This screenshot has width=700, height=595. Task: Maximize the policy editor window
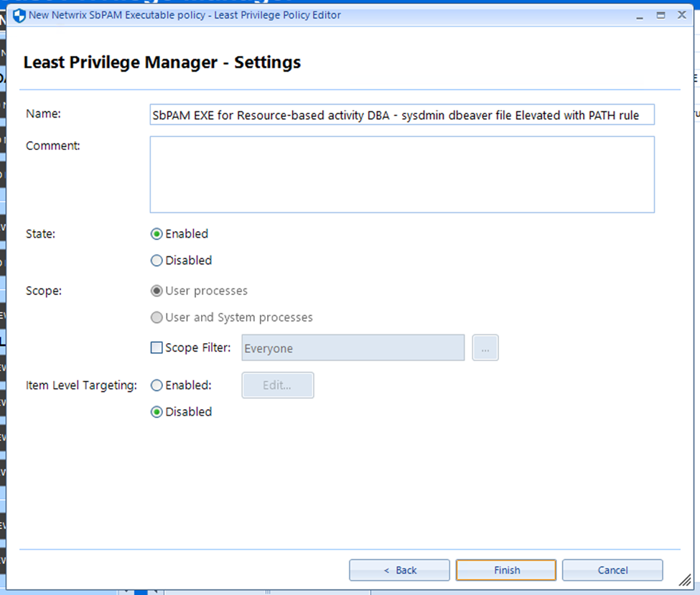coord(661,15)
